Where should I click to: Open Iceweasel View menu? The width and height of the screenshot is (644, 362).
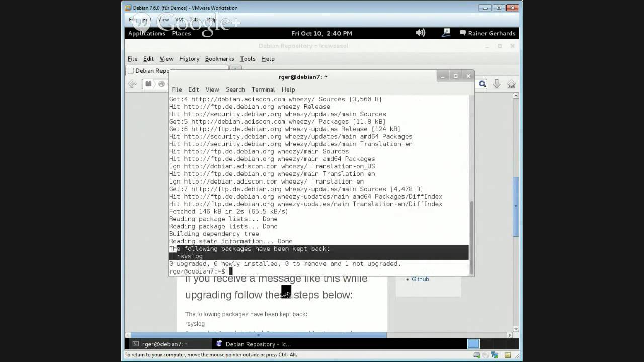[166, 59]
